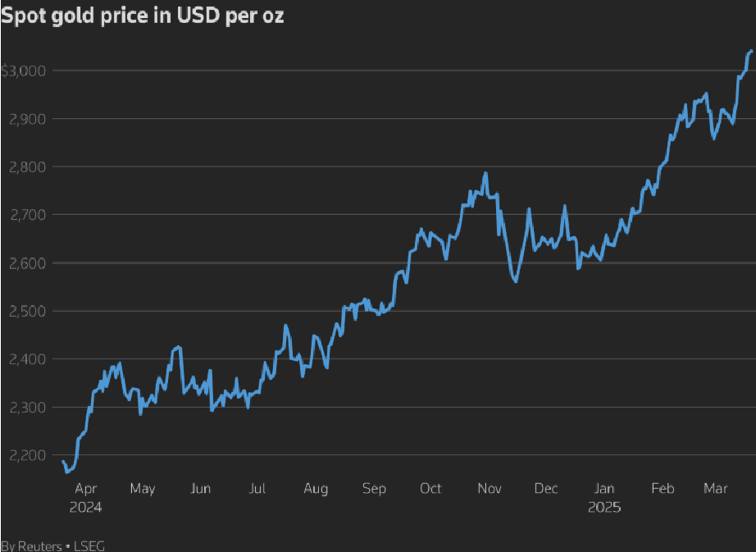Select the Feb x-axis label

[662, 489]
